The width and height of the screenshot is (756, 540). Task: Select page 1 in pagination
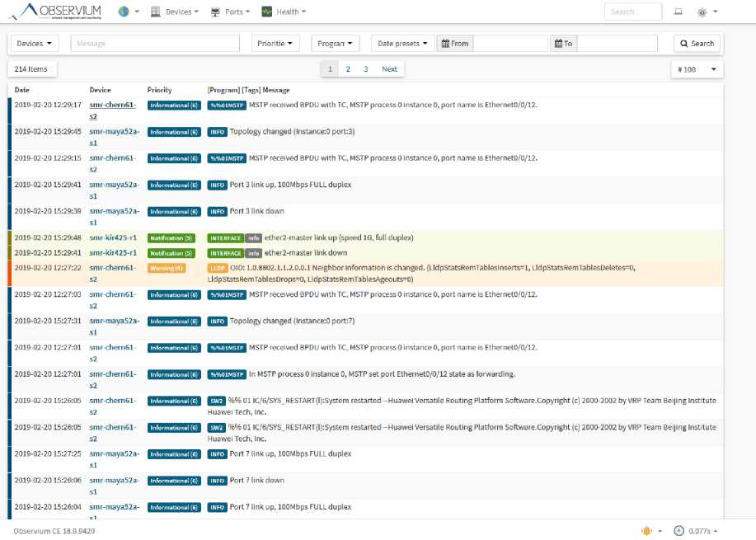(x=330, y=69)
